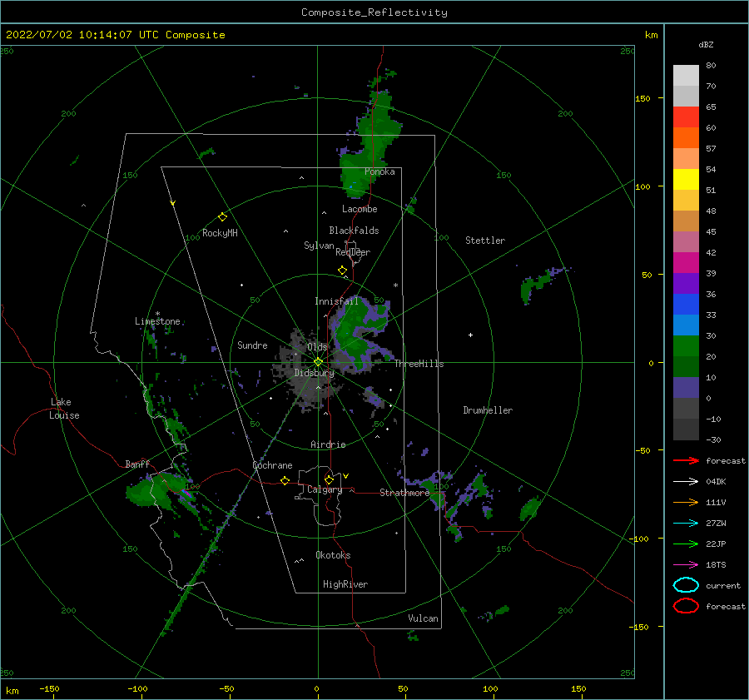Click the Lacombe town label

pyautogui.click(x=360, y=209)
